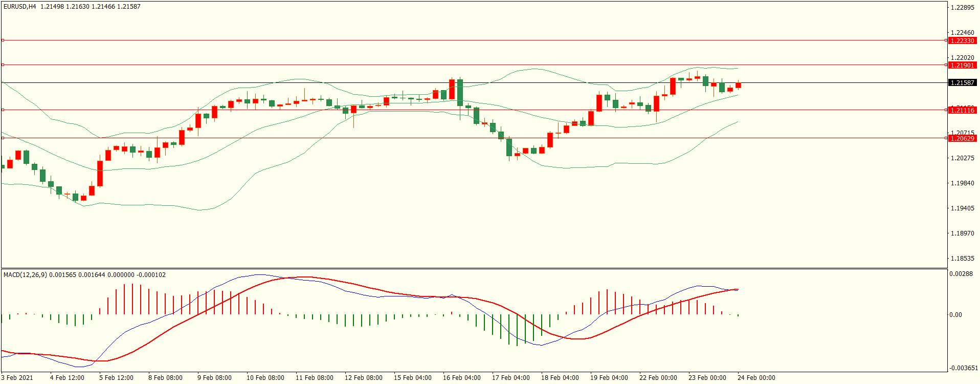Select the 3 Feb 2021 date label
Screen dimensions: 980x384
click(17, 378)
